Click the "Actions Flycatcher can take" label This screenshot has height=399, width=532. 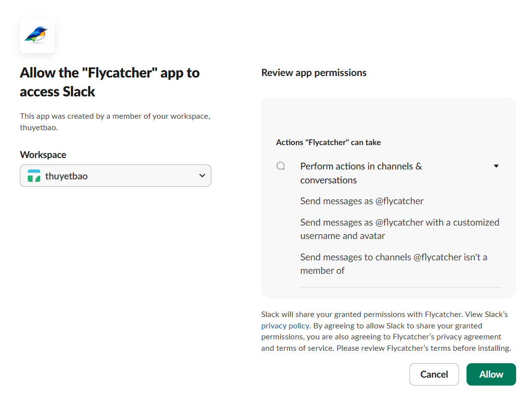click(328, 143)
